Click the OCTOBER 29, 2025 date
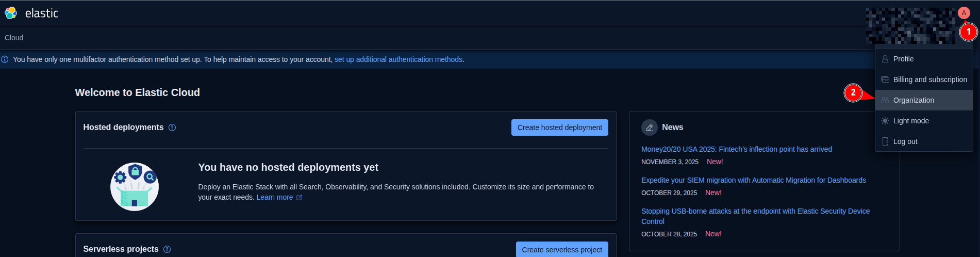The width and height of the screenshot is (980, 257). [669, 193]
